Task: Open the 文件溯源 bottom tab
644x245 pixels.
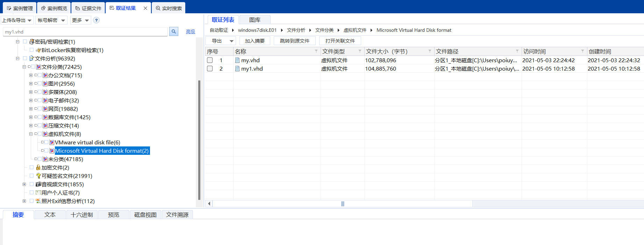Action: click(x=177, y=215)
